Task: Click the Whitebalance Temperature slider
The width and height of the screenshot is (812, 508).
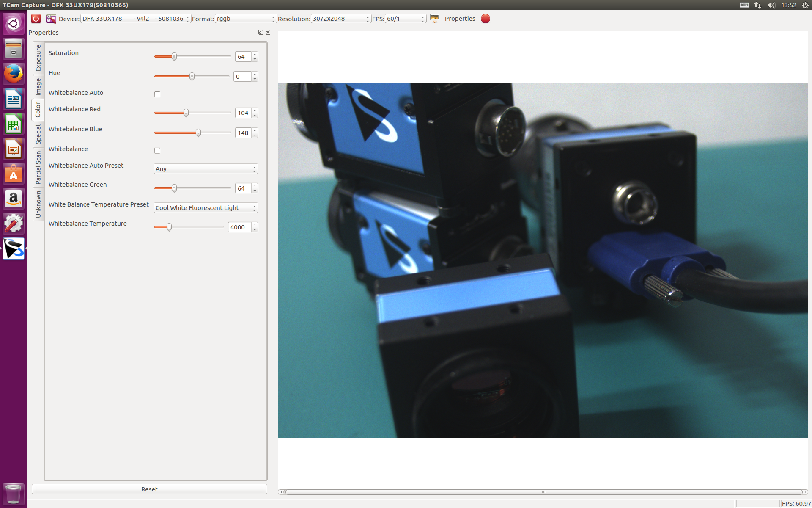Action: [189, 227]
